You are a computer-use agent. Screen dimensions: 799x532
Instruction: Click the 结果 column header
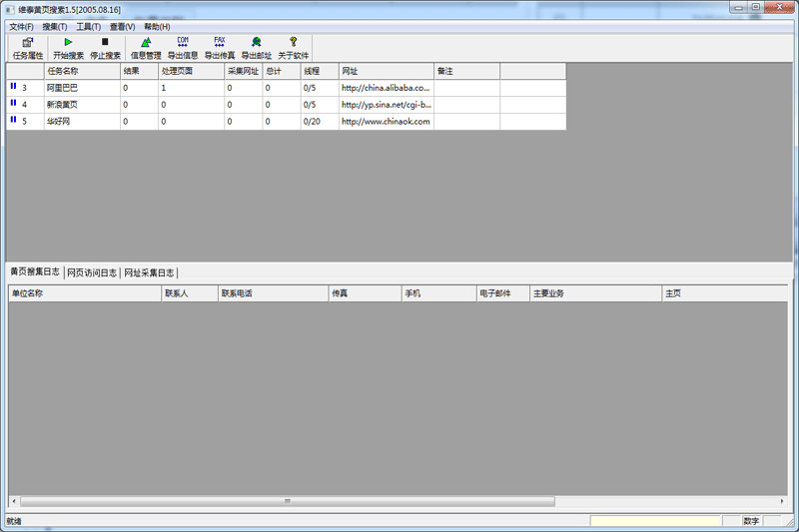point(139,71)
